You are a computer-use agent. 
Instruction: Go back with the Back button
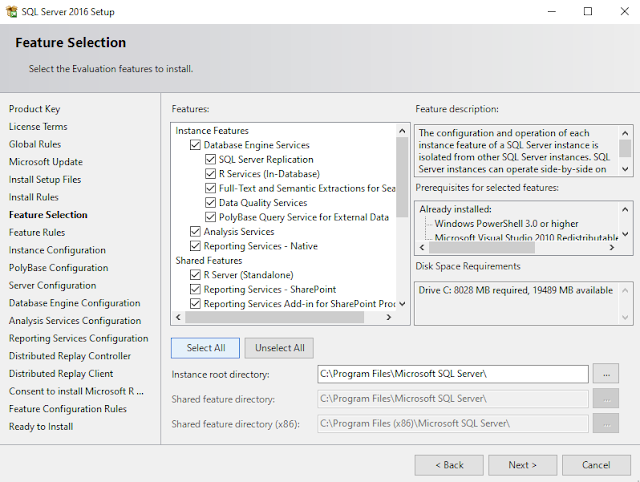(449, 465)
